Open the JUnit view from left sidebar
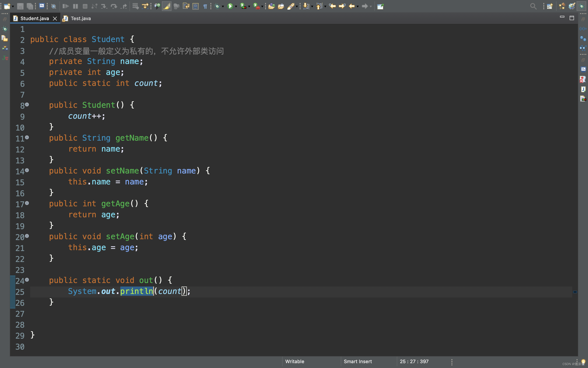Image resolution: width=588 pixels, height=368 pixels. click(x=5, y=58)
